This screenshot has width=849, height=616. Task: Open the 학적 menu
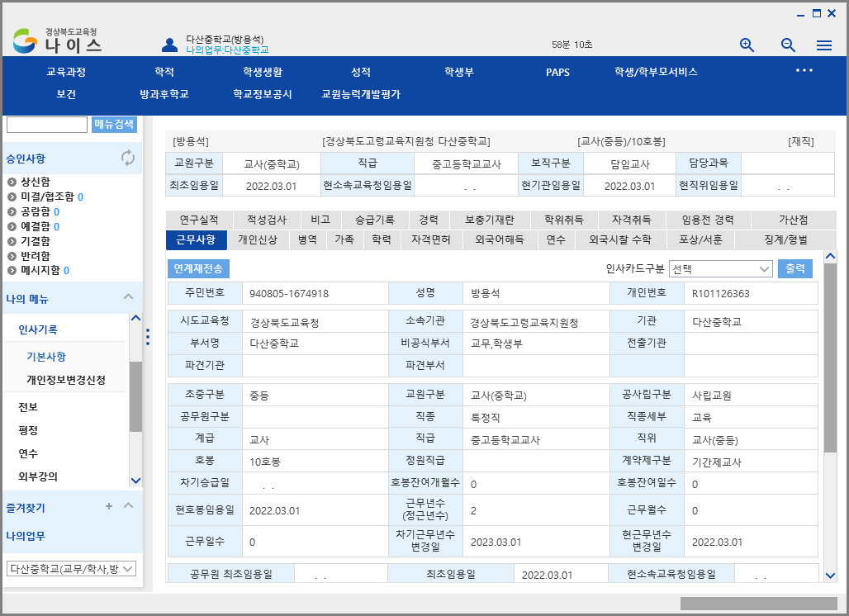point(164,72)
